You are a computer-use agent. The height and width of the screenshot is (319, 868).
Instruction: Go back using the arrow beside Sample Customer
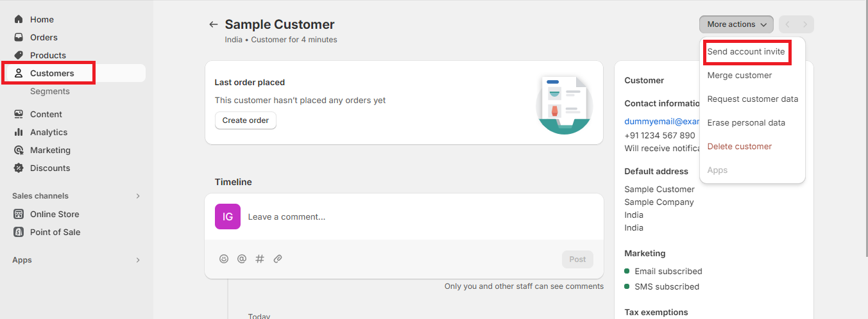pyautogui.click(x=214, y=24)
